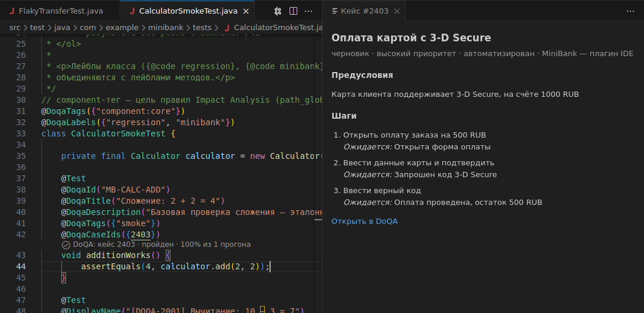Screen dimensions: 644x313
Task: Click step 'Ввести данные карты и подтвердить'
Action: click(x=419, y=163)
